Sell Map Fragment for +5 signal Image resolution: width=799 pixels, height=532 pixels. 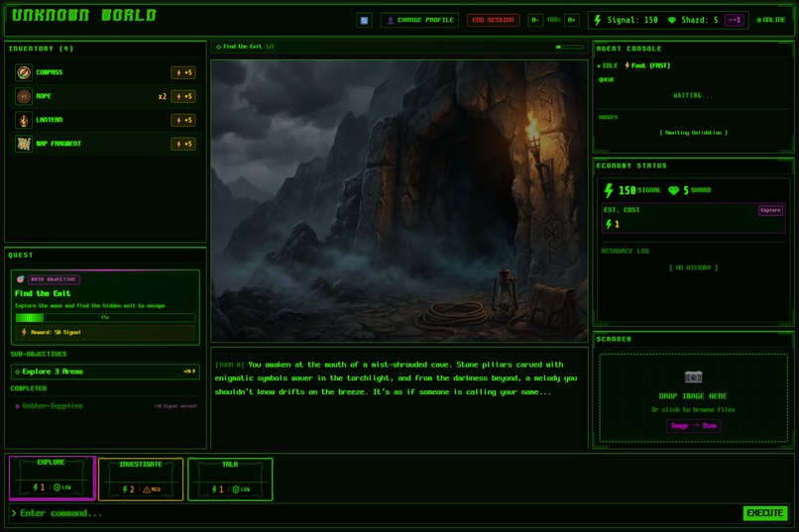(183, 144)
